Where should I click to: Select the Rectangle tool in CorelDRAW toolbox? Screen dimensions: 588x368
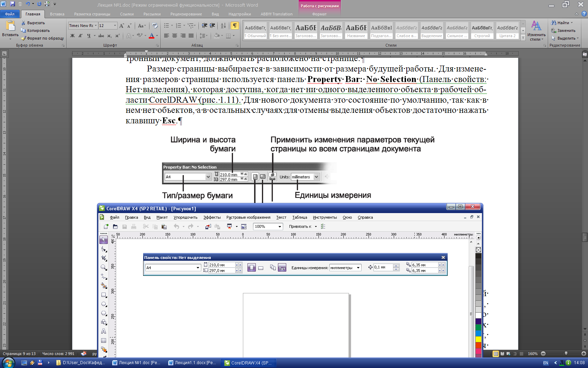(104, 295)
